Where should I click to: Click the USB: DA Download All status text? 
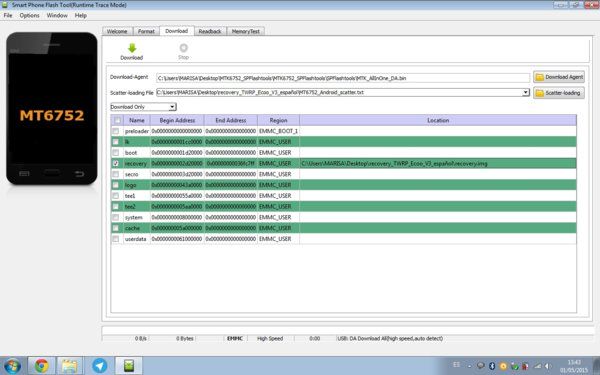pyautogui.click(x=390, y=338)
